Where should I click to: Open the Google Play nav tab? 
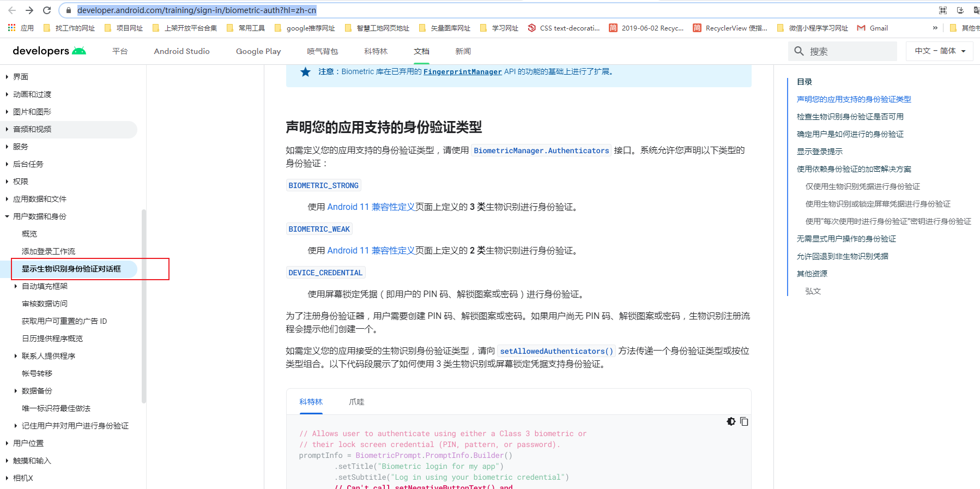tap(258, 51)
